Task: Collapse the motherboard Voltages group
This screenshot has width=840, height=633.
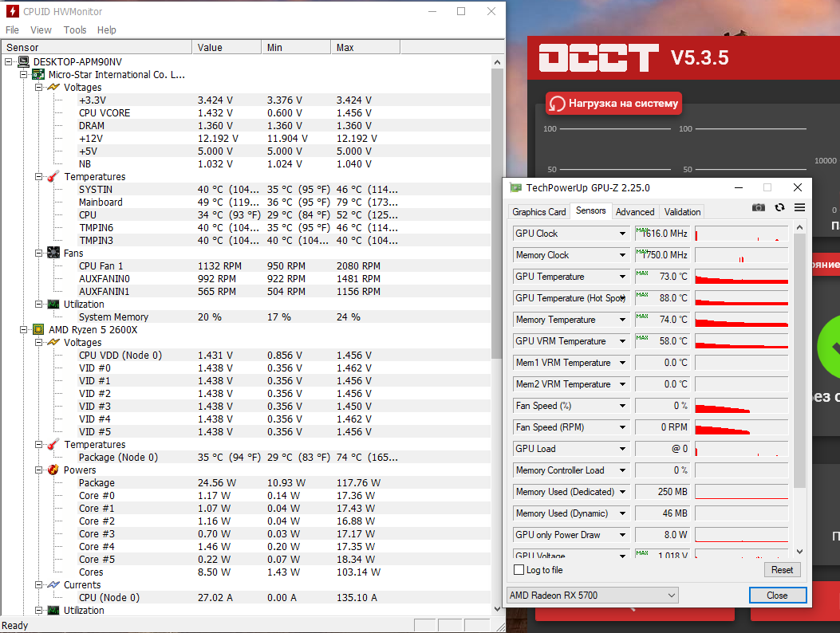Action: (x=38, y=87)
